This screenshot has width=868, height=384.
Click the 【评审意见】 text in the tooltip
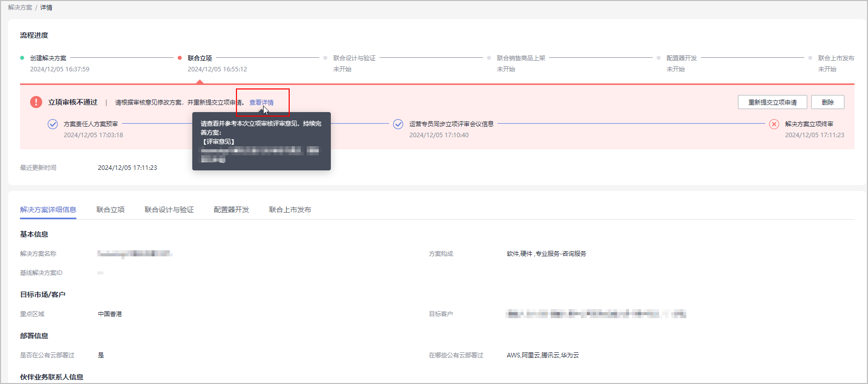click(x=217, y=142)
